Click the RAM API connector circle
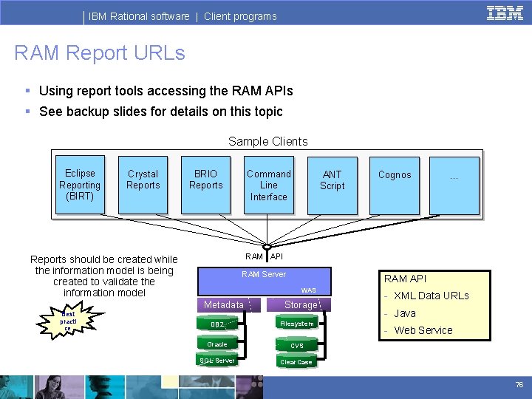 (x=267, y=247)
